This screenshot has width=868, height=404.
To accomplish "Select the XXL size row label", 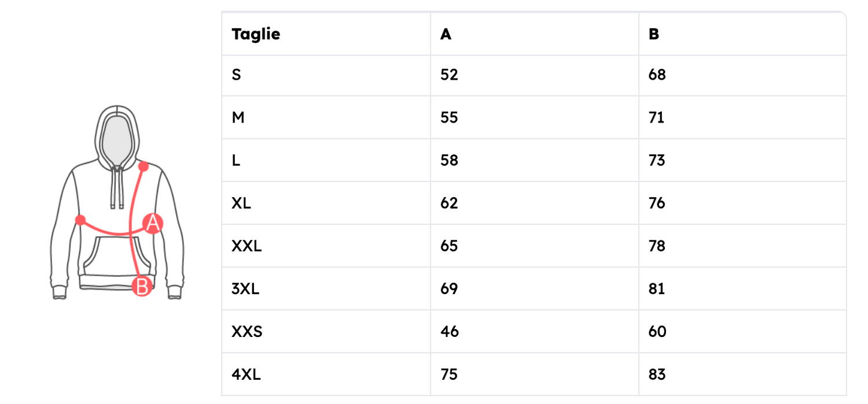I will 247,246.
